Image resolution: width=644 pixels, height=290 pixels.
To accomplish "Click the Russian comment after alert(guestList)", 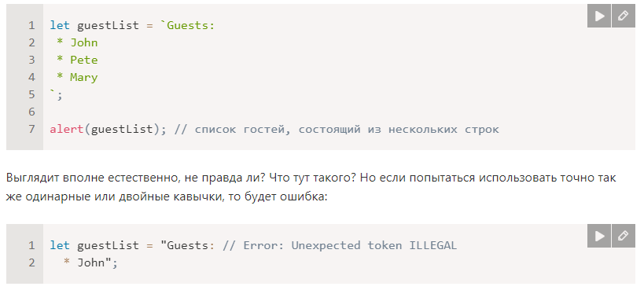I will pos(337,129).
